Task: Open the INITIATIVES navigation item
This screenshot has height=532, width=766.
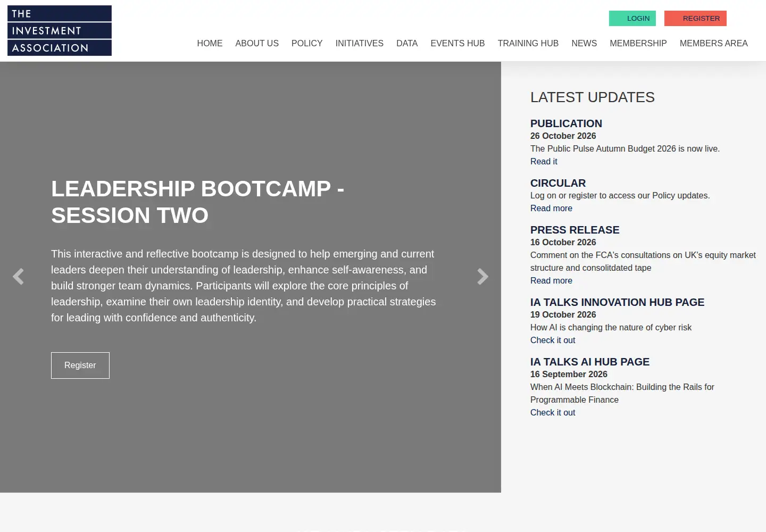Action: (x=360, y=44)
